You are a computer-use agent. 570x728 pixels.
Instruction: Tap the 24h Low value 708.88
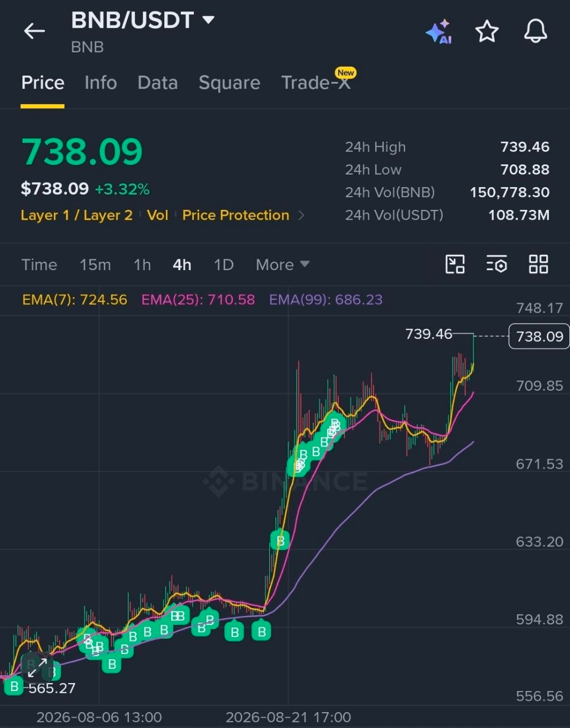(525, 170)
